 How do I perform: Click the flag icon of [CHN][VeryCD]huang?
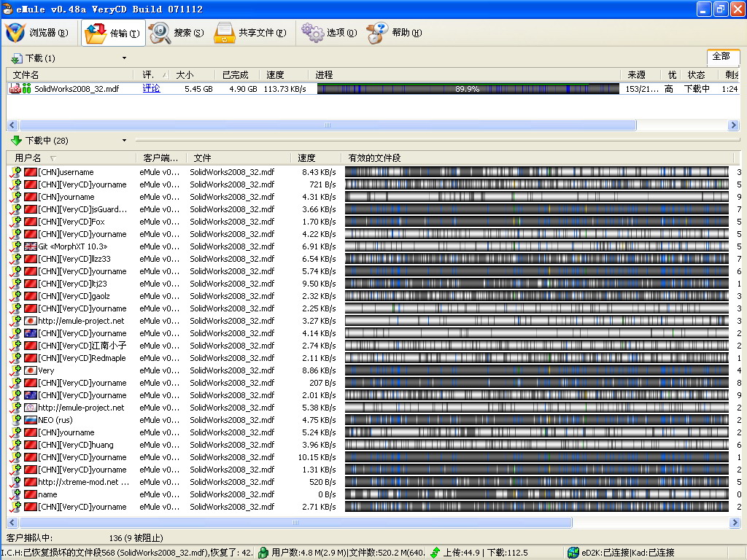31,445
